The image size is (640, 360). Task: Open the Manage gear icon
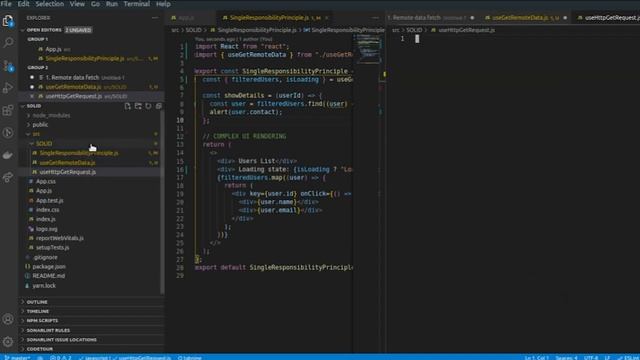click(8, 341)
